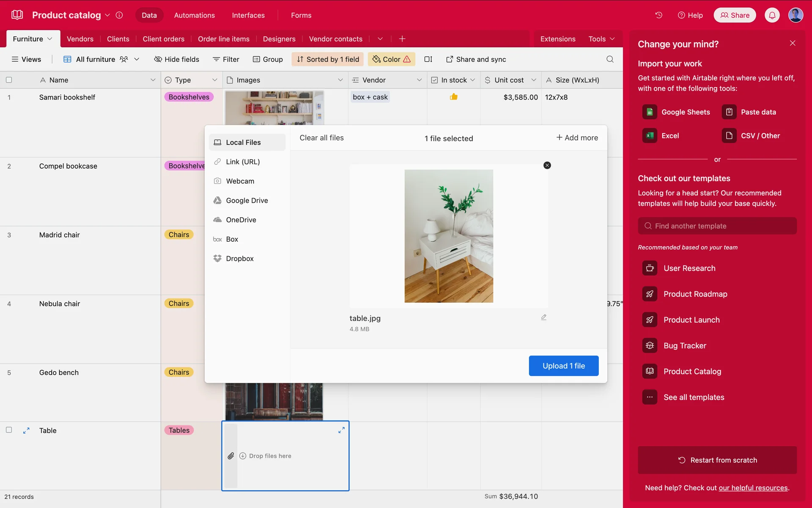Image resolution: width=812 pixels, height=508 pixels.
Task: Tick the Table row checkbox
Action: [x=9, y=430]
